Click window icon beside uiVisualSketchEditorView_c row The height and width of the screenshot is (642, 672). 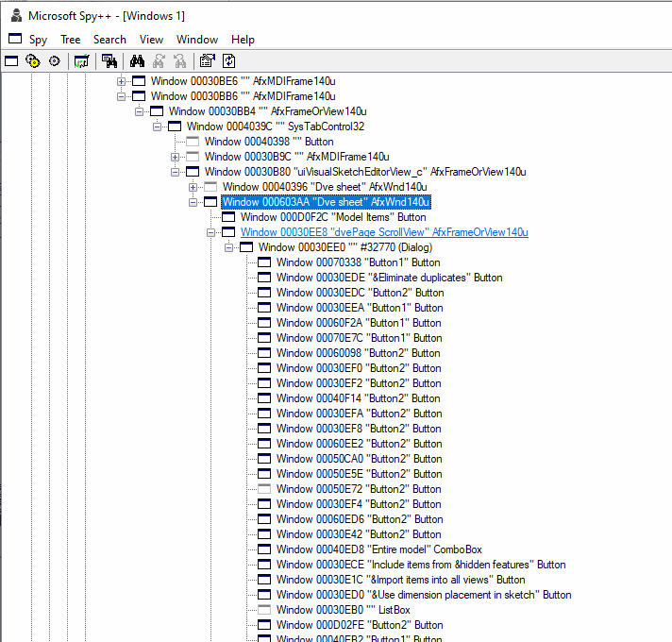tap(193, 172)
